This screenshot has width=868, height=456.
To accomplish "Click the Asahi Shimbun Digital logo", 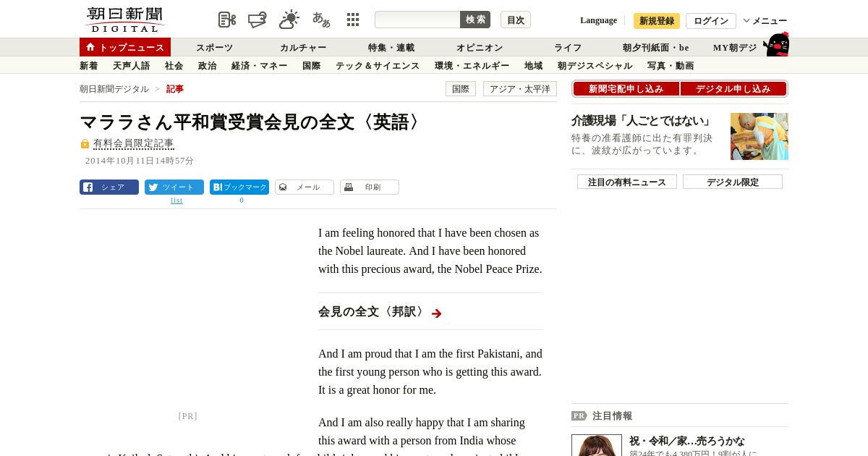I will point(125,20).
